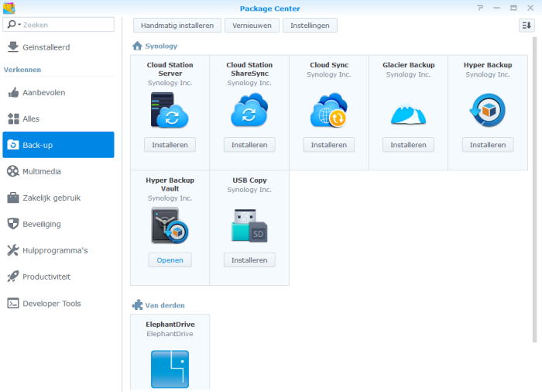This screenshot has height=392, width=542.
Task: Click Installeren under the top-row Hyper Backup
Action: [488, 145]
